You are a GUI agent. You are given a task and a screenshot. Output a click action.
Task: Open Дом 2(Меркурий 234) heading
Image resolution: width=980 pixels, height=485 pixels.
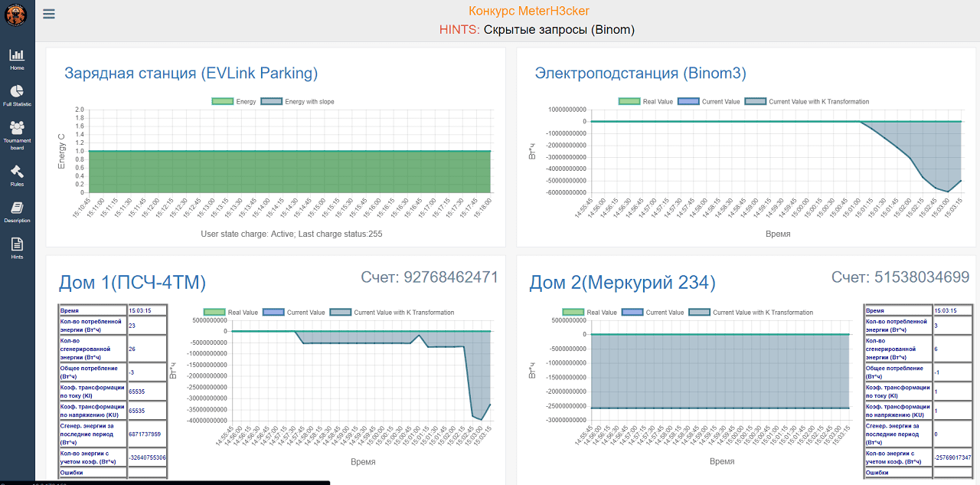(x=622, y=283)
